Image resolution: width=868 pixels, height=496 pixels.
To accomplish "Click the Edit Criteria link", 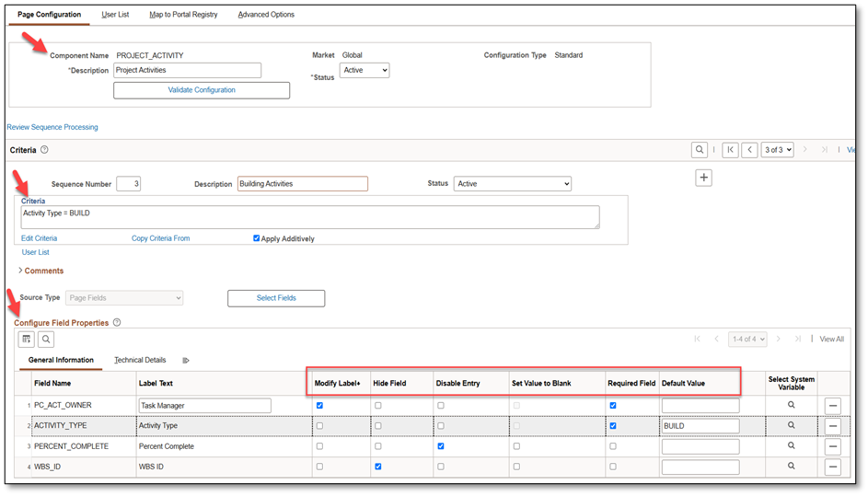I will (x=39, y=238).
